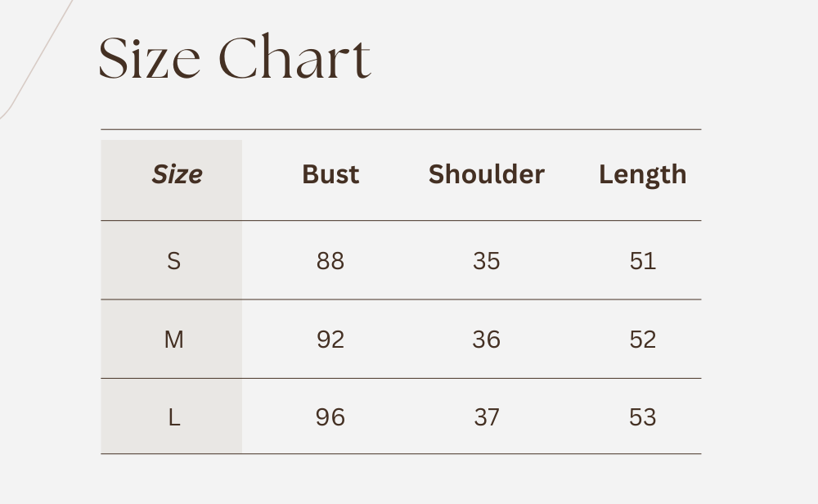Viewport: 818px width, 504px height.
Task: Select shoulder value 37
Action: (x=486, y=418)
